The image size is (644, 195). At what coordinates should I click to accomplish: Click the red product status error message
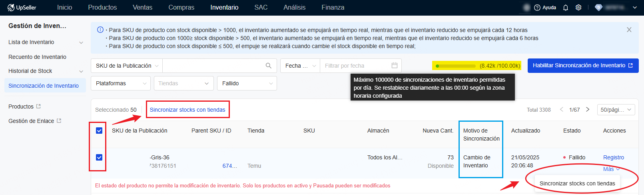[243, 185]
